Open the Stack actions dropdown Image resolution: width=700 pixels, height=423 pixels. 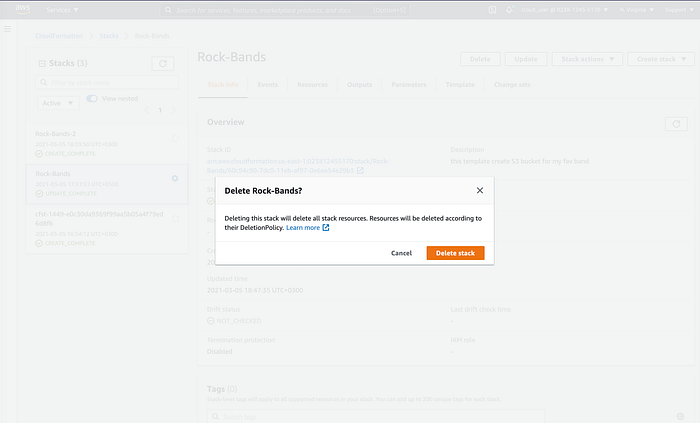tap(588, 59)
